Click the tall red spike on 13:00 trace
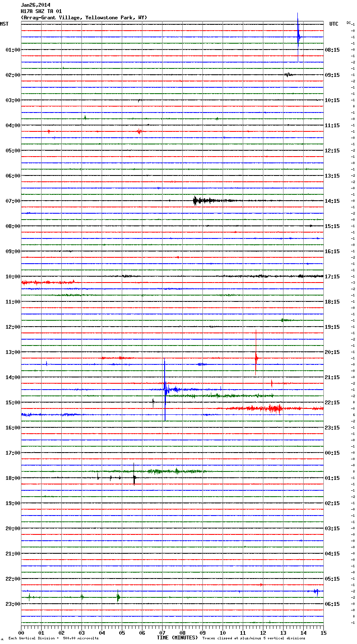Image resolution: width=357 pixels, height=644 pixels. tap(256, 358)
